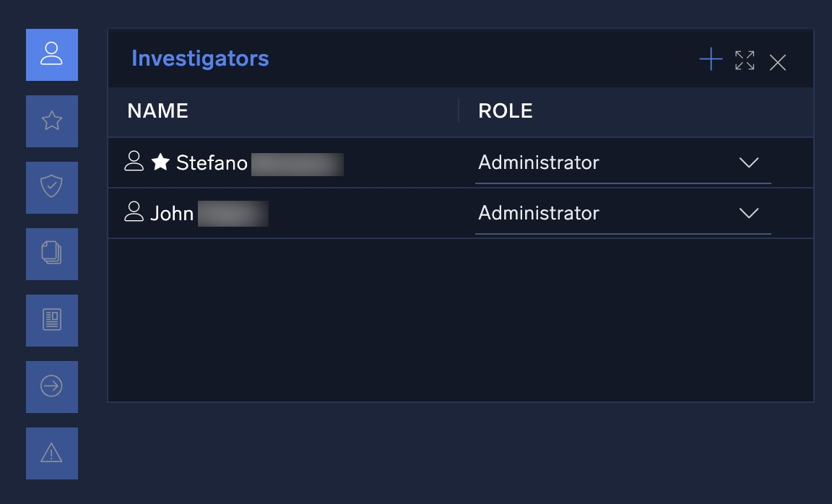Click the Investigators panel title
Image resolution: width=832 pixels, height=504 pixels.
(x=200, y=58)
